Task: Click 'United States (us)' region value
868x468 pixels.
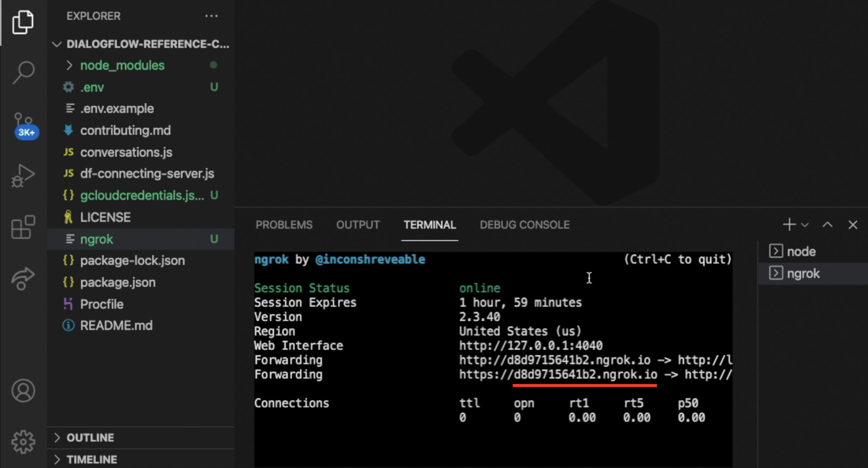Action: (x=520, y=331)
